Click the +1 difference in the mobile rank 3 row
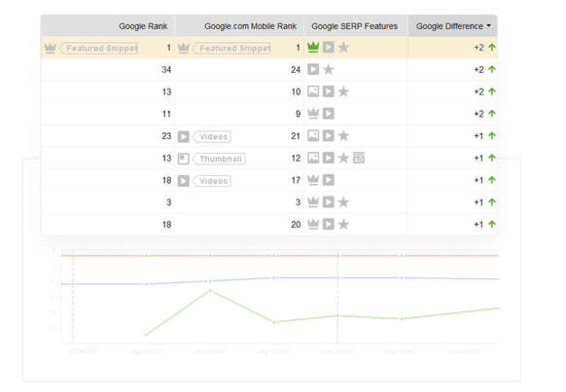This screenshot has width=566, height=392. point(478,202)
